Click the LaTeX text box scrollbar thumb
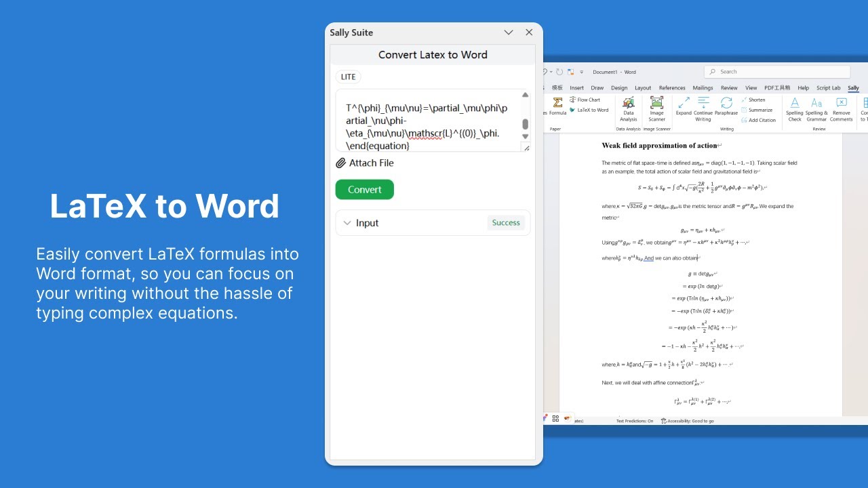This screenshot has width=868, height=488. (x=525, y=124)
